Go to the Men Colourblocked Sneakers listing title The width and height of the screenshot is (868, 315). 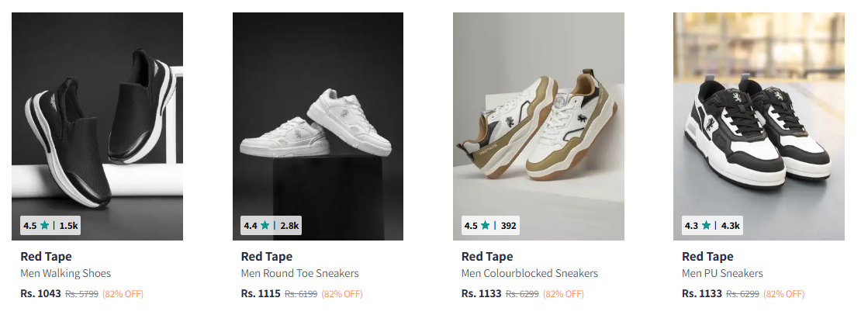530,273
